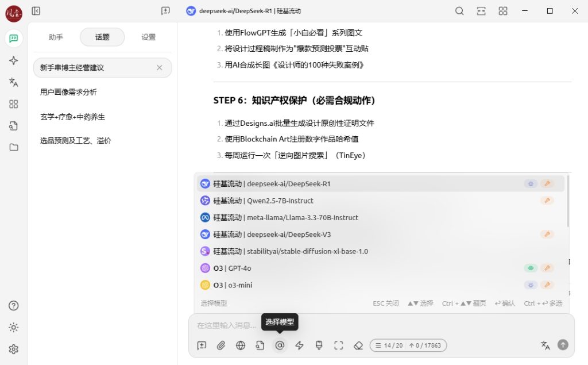Select the @ mention model icon
The image size is (588, 365).
[x=280, y=345]
